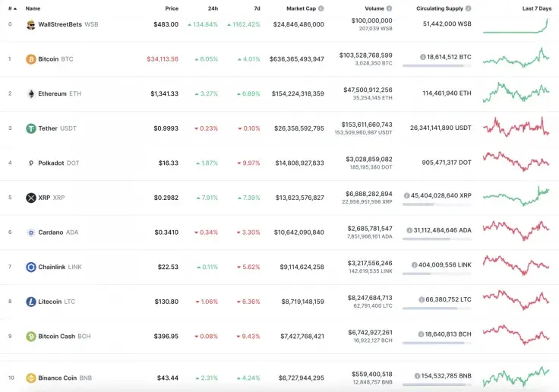This screenshot has height=392, width=559.
Task: Click the Ethereum logo icon
Action: coord(31,93)
